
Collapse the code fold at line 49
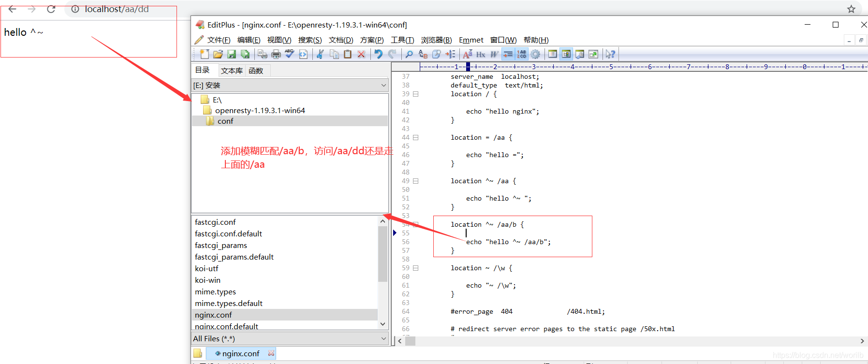pyautogui.click(x=415, y=181)
